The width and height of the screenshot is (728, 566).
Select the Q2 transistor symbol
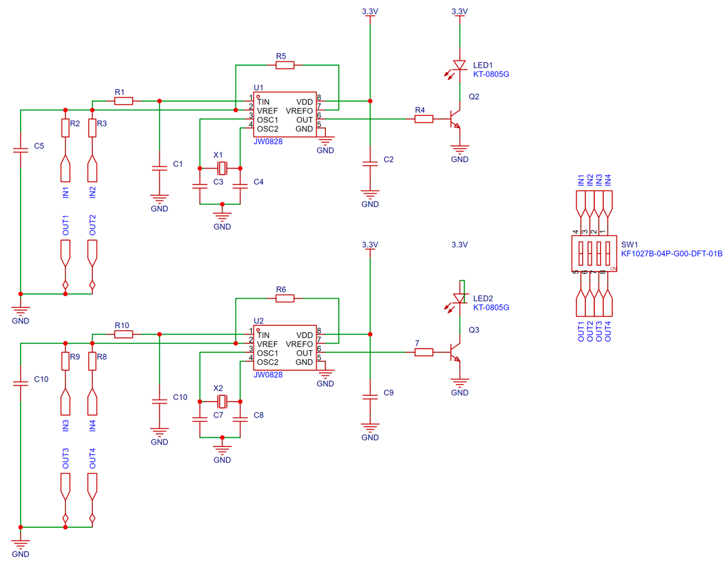pos(455,119)
